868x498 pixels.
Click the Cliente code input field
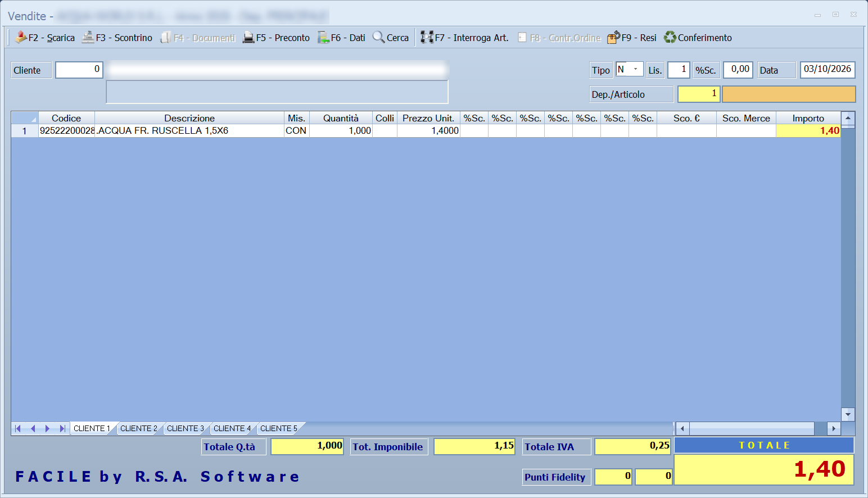click(x=79, y=70)
